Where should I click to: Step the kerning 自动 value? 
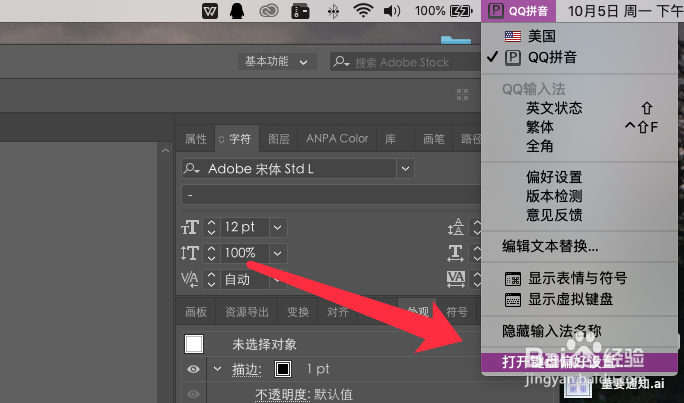coord(212,279)
